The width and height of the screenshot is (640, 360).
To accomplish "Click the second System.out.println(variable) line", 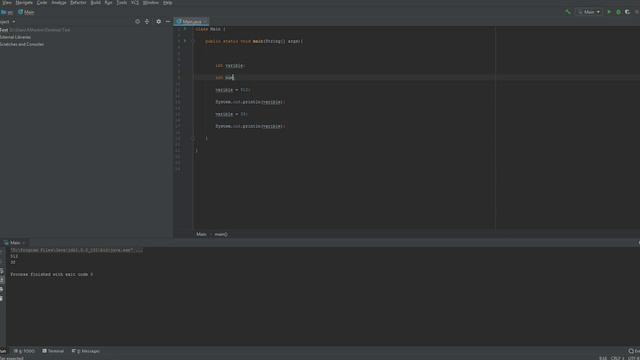I will point(250,126).
